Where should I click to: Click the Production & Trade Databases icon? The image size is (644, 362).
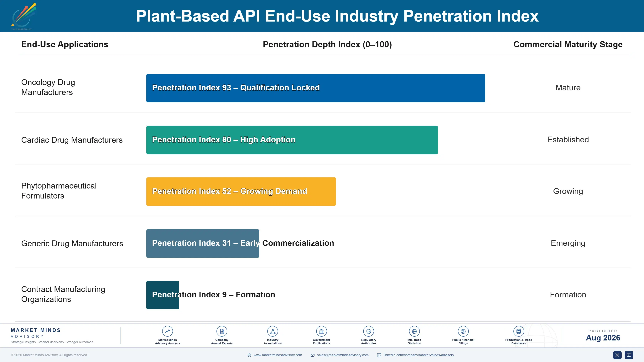pyautogui.click(x=518, y=331)
